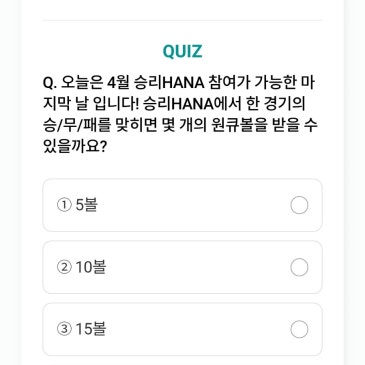Viewport: 365px width, 365px height.
Task: Click 있을까요? at the question's end
Action: coord(75,146)
